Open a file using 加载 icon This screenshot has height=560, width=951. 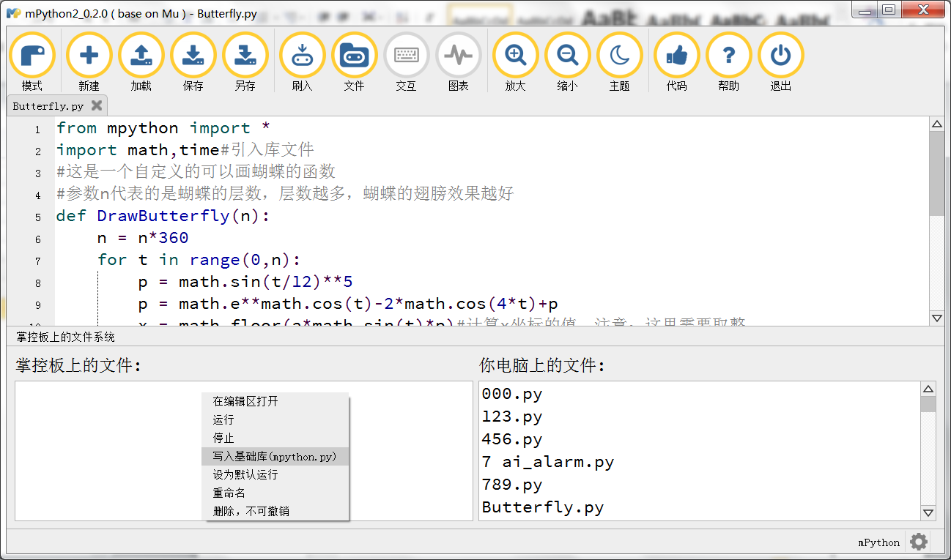click(x=141, y=56)
